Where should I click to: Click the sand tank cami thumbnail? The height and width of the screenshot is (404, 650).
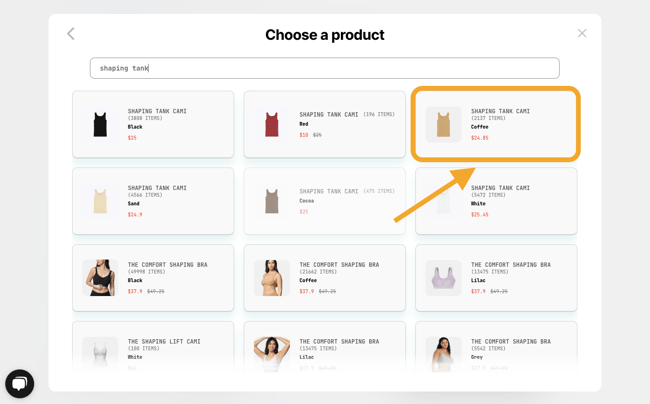(100, 201)
